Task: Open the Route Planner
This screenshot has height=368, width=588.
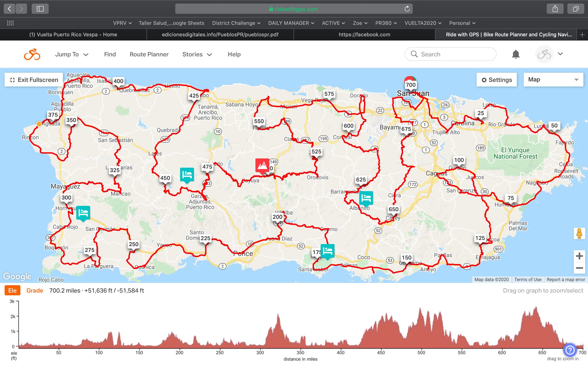Action: click(x=149, y=54)
